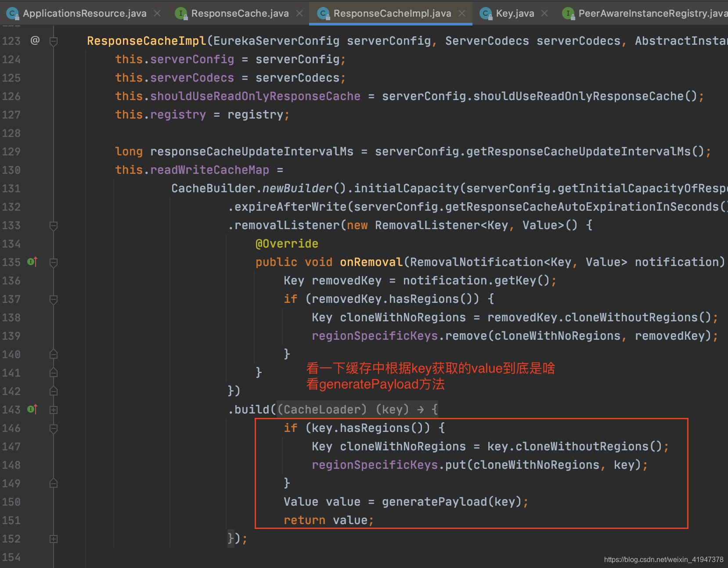Click the interface icon on PeerAwareInstanceRegistry tab

(x=569, y=14)
